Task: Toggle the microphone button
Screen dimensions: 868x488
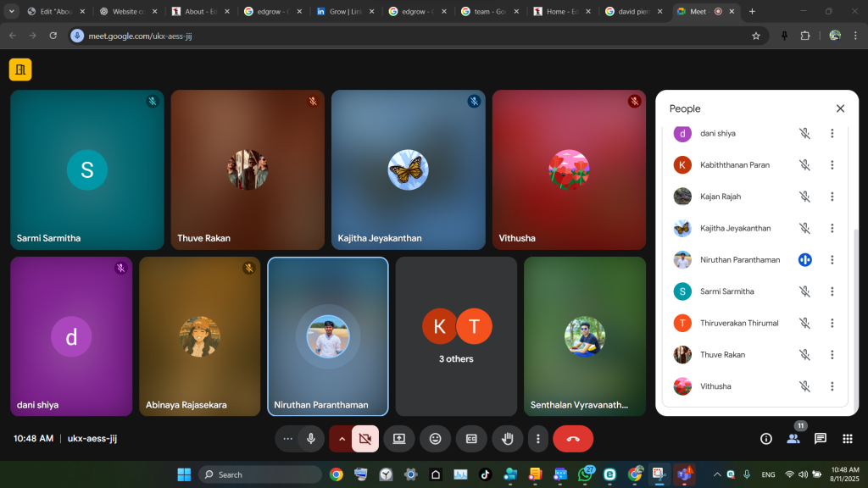Action: coord(311,439)
